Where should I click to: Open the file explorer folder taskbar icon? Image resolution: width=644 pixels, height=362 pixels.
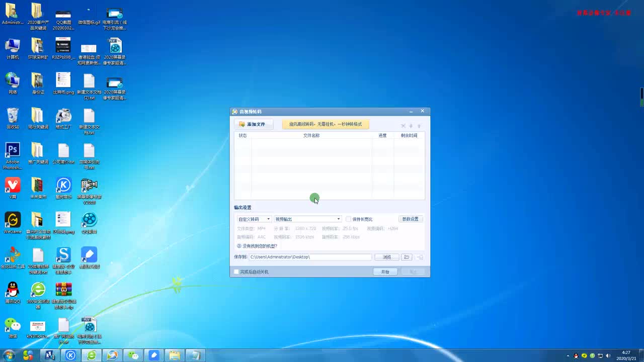pyautogui.click(x=174, y=355)
